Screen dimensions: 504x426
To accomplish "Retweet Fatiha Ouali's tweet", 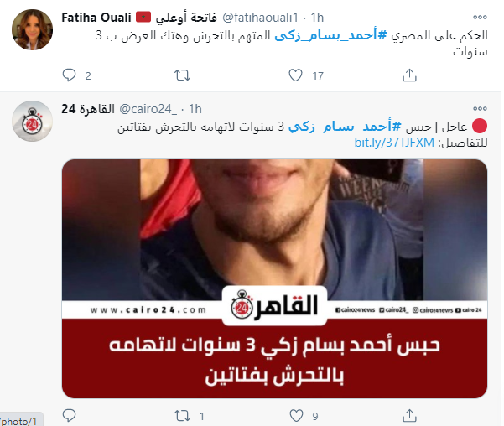I will (182, 75).
